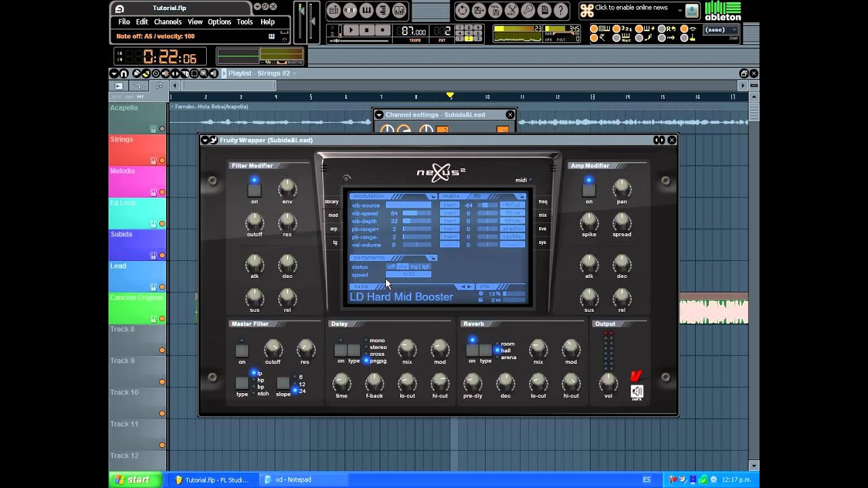Screen dimensions: 868x488
Task: Click the vib-depth slider
Action: pos(417,221)
